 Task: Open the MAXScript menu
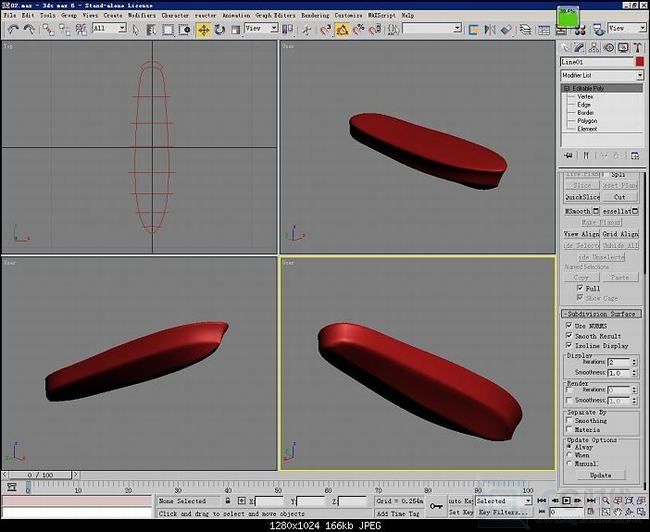click(x=382, y=15)
